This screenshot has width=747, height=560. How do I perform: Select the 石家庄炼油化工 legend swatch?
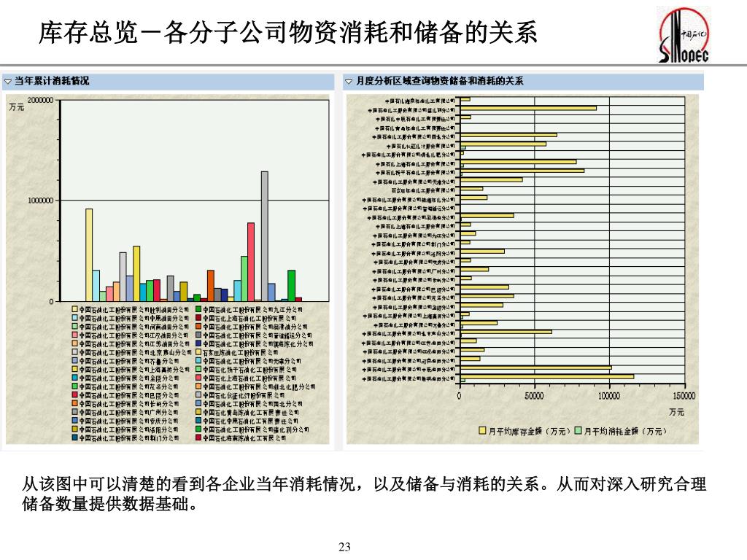tap(198, 352)
